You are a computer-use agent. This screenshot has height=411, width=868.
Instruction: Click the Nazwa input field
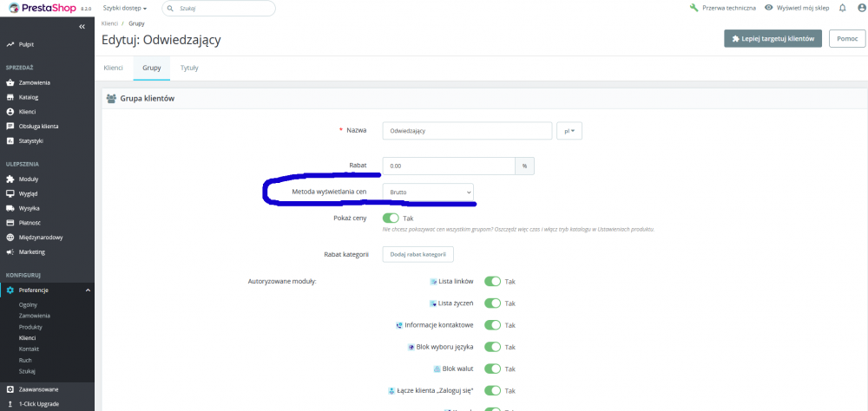[467, 131]
